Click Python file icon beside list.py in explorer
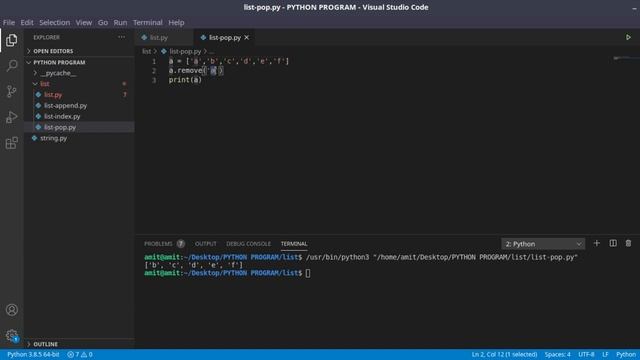 (x=38, y=95)
